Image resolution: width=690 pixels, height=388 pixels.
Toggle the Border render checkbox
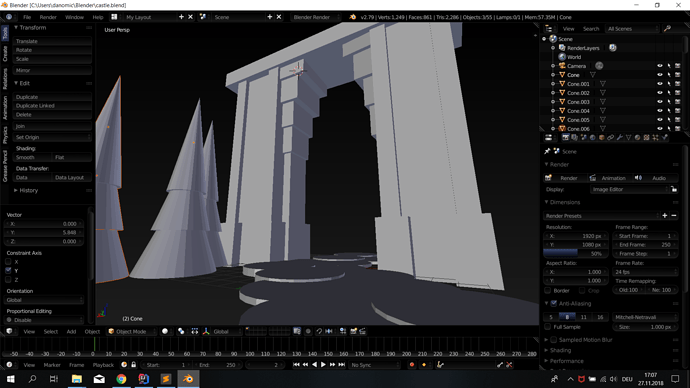[548, 290]
